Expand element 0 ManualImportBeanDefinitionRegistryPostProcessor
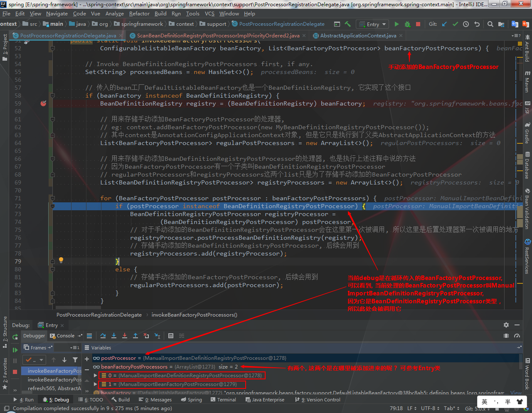The width and height of the screenshot is (532, 413). pos(95,376)
